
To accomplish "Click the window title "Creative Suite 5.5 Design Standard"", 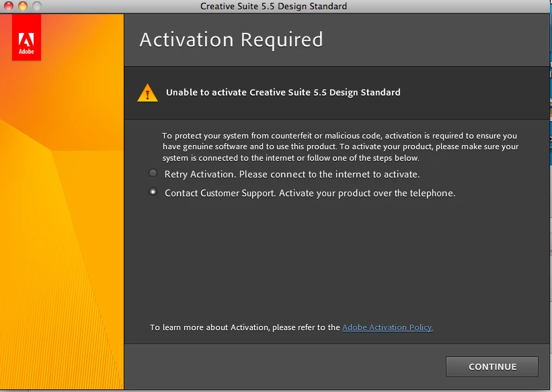I will pyautogui.click(x=274, y=6).
